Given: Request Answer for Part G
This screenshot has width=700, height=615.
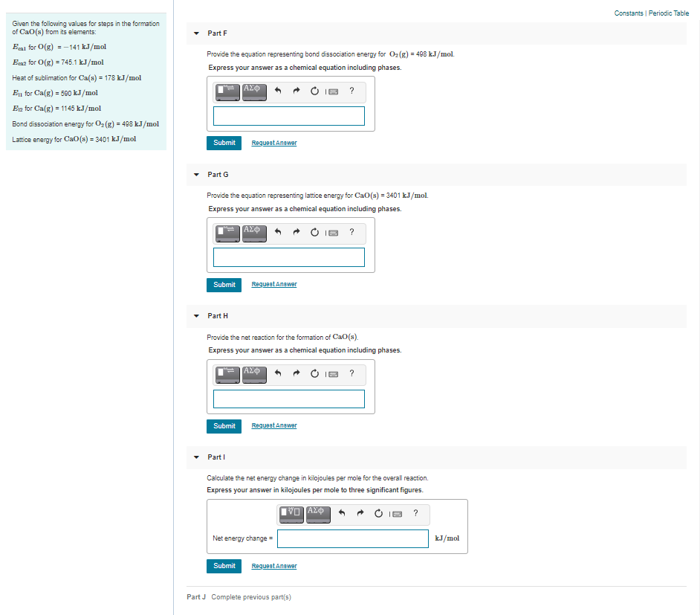Looking at the screenshot, I should [274, 285].
